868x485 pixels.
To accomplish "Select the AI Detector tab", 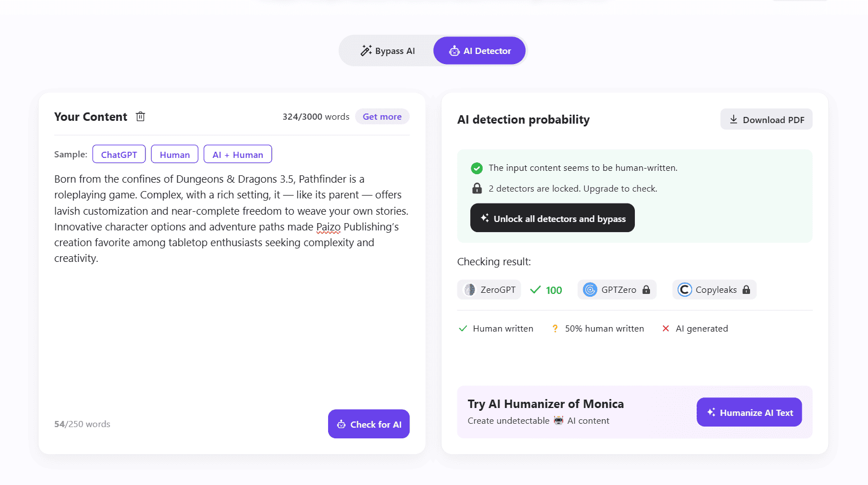I will [480, 51].
